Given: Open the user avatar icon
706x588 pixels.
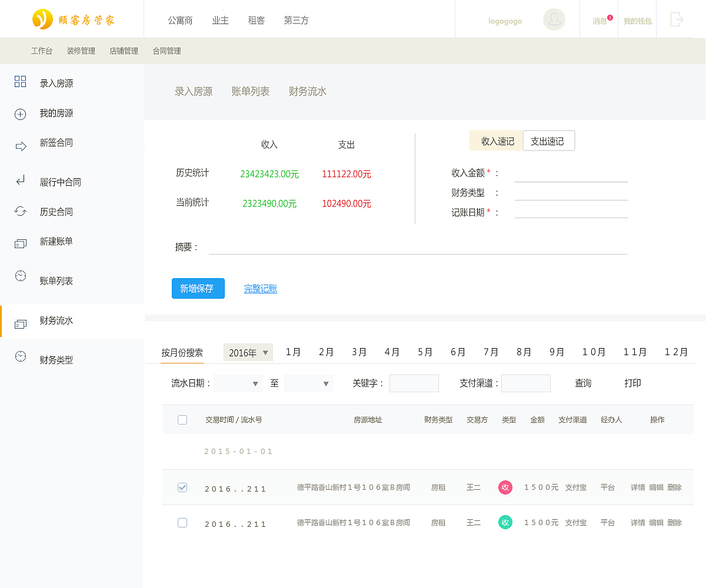Looking at the screenshot, I should (x=554, y=19).
